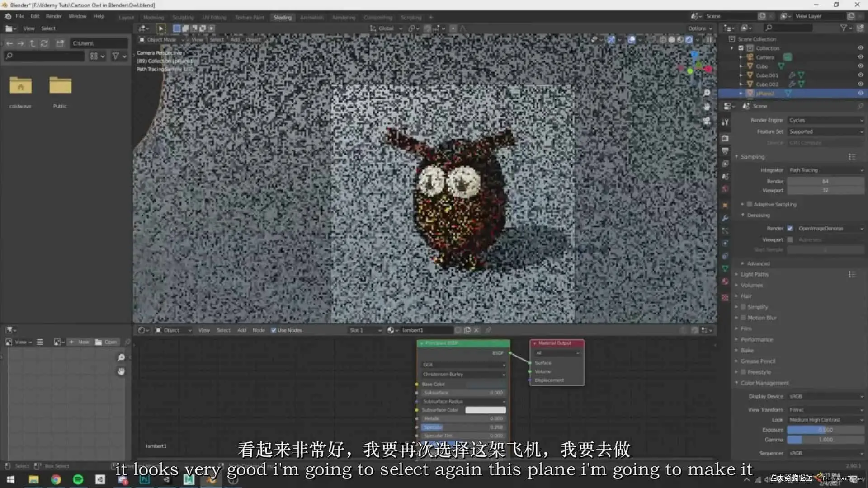Open the Render menu in menu bar

pyautogui.click(x=53, y=16)
